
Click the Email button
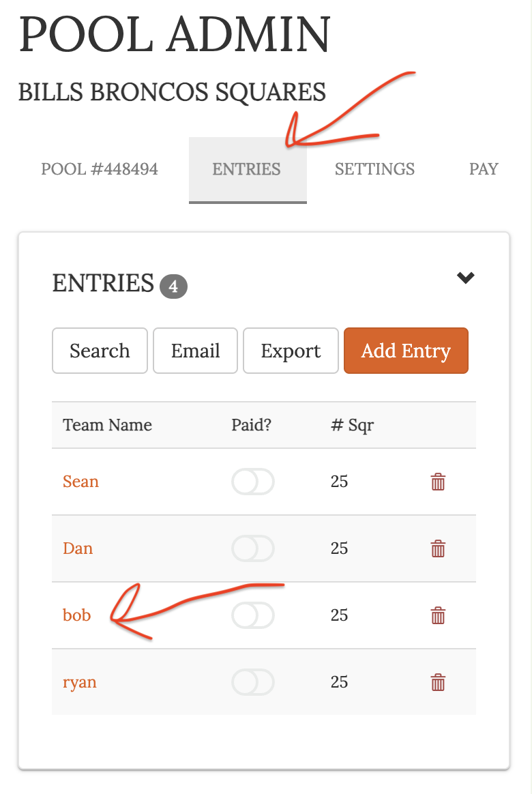point(195,351)
